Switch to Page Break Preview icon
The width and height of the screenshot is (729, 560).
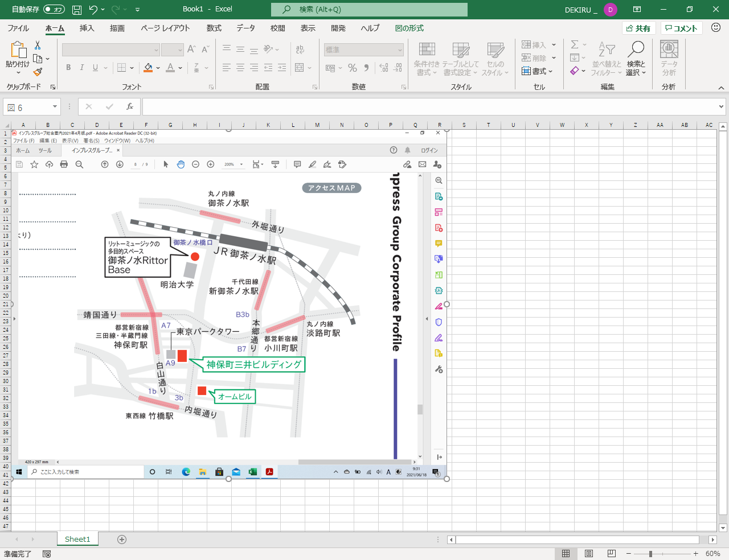pos(612,553)
